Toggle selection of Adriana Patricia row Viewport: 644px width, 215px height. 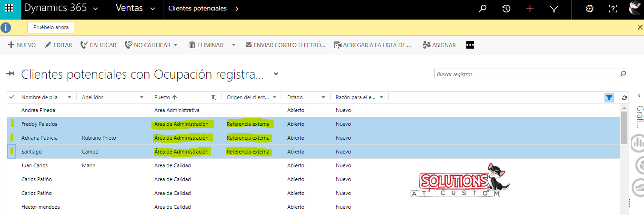[13, 137]
